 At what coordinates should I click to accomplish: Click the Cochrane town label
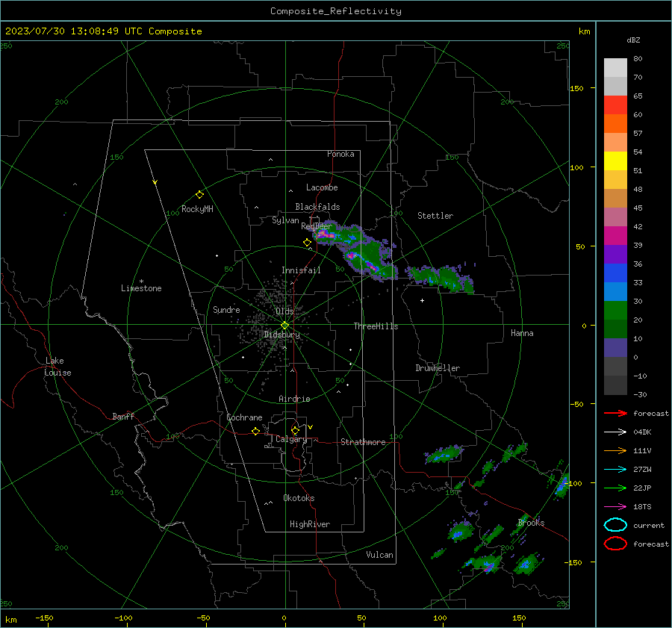pyautogui.click(x=244, y=417)
